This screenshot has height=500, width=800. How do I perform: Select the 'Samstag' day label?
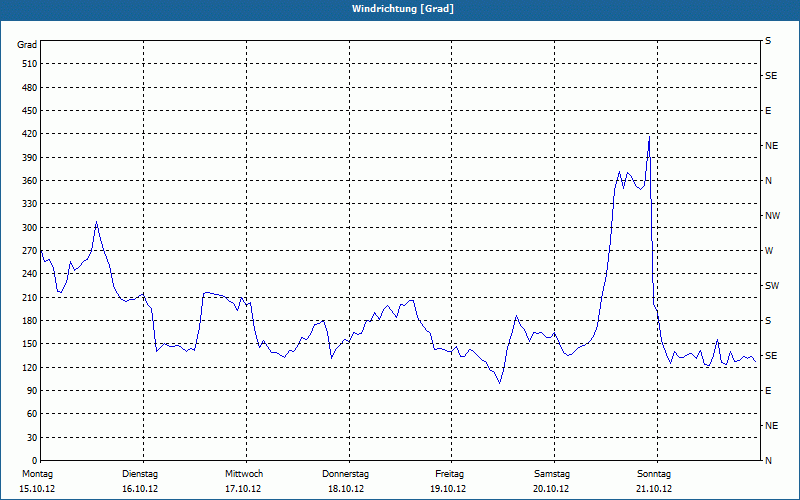point(552,474)
